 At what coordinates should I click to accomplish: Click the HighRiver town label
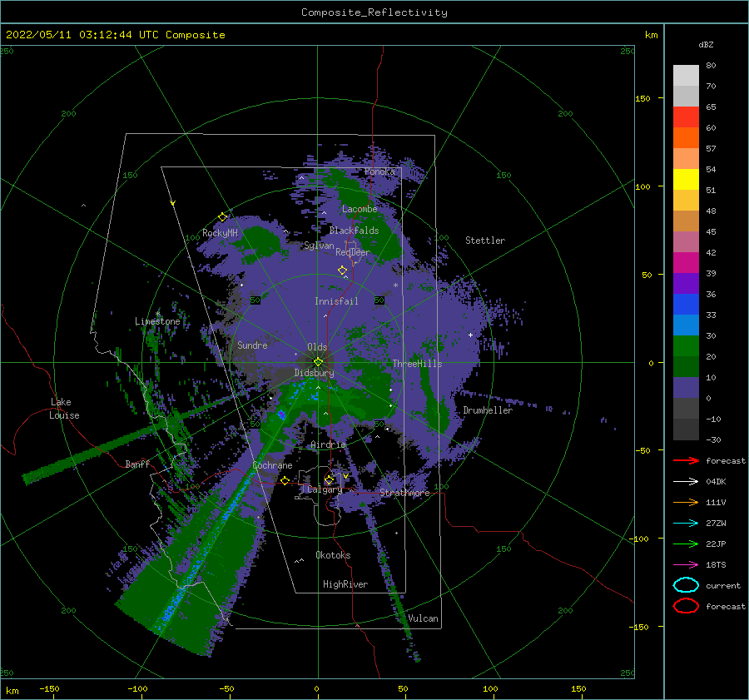pos(345,584)
